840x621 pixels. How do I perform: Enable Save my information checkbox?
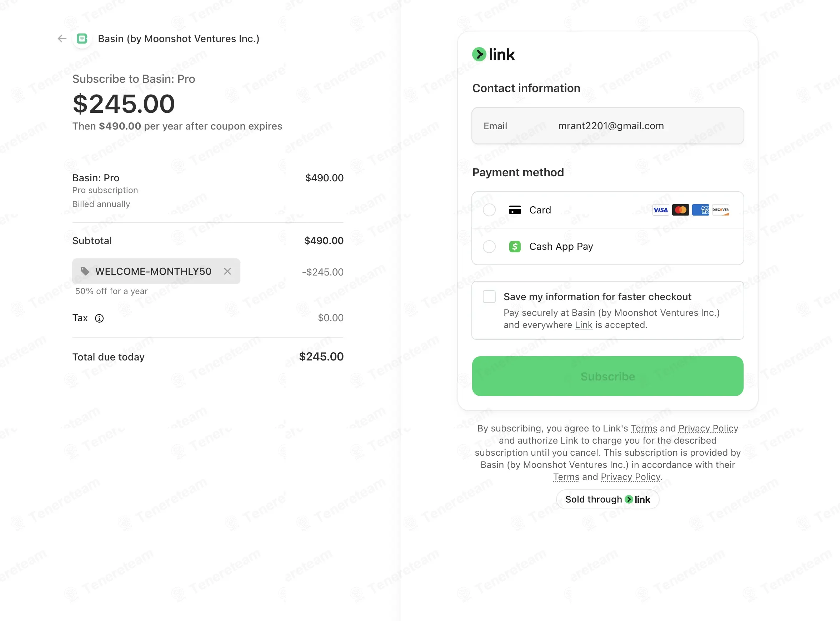click(x=489, y=297)
